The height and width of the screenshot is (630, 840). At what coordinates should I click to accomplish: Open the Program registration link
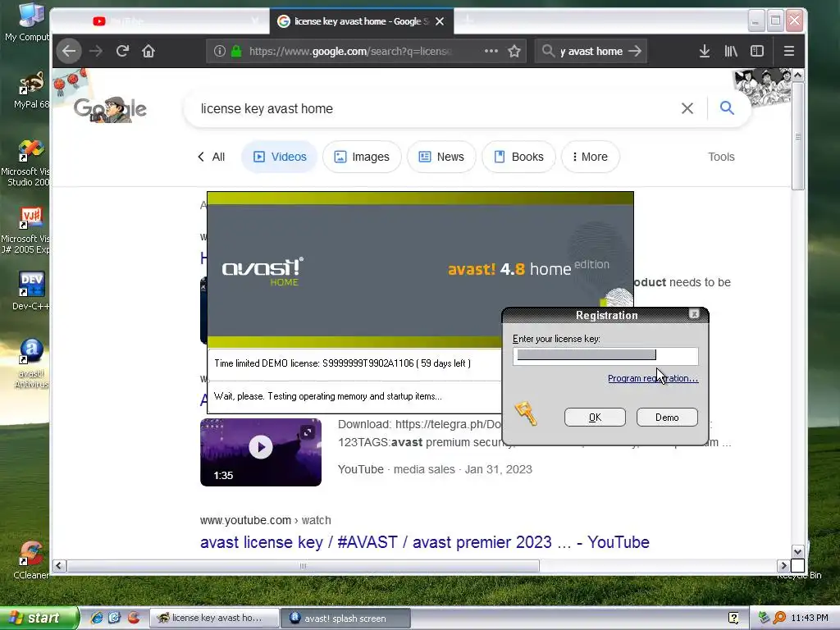653,378
